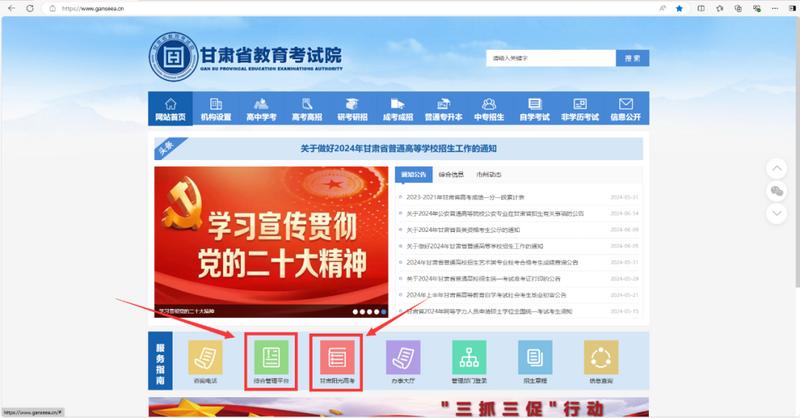The image size is (800, 418).
Task: Click the scroll-up chevron floating button
Action: pyautogui.click(x=777, y=168)
